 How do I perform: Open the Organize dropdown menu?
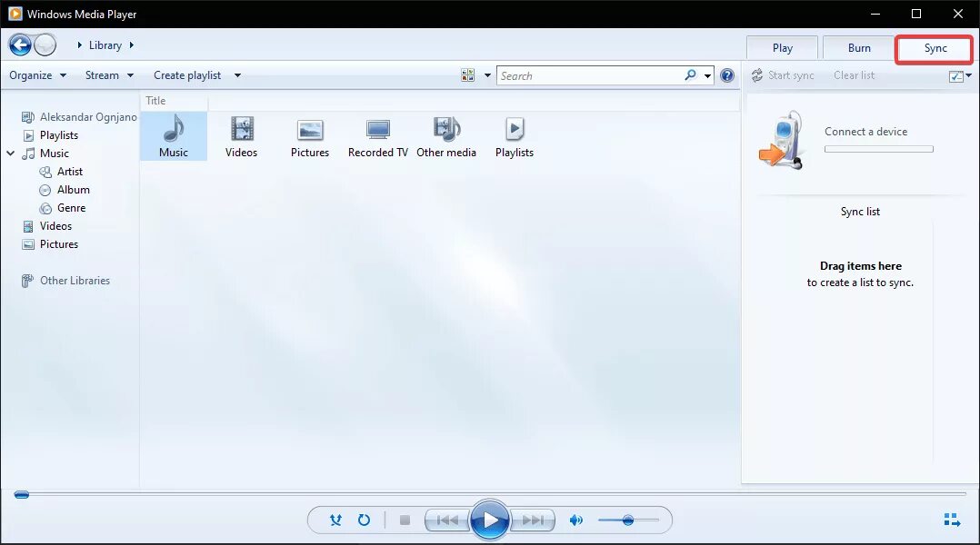pos(37,74)
